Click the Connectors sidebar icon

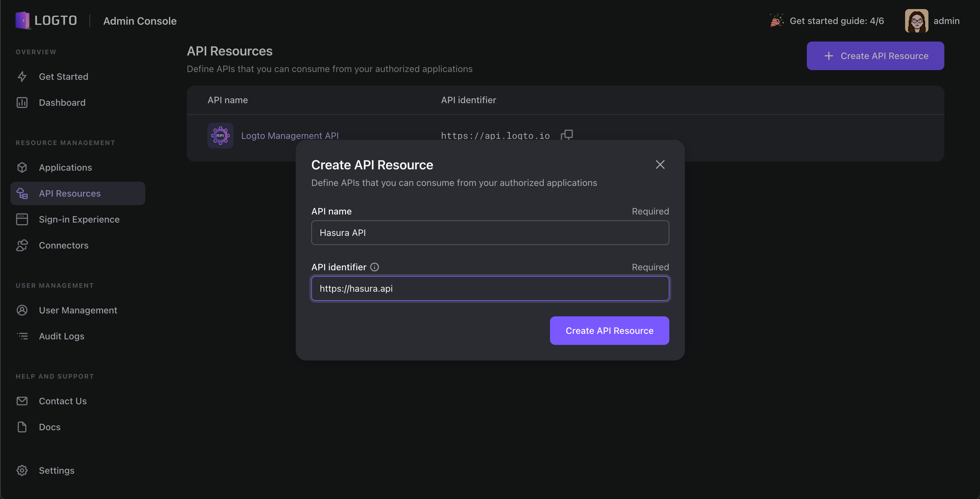(22, 246)
